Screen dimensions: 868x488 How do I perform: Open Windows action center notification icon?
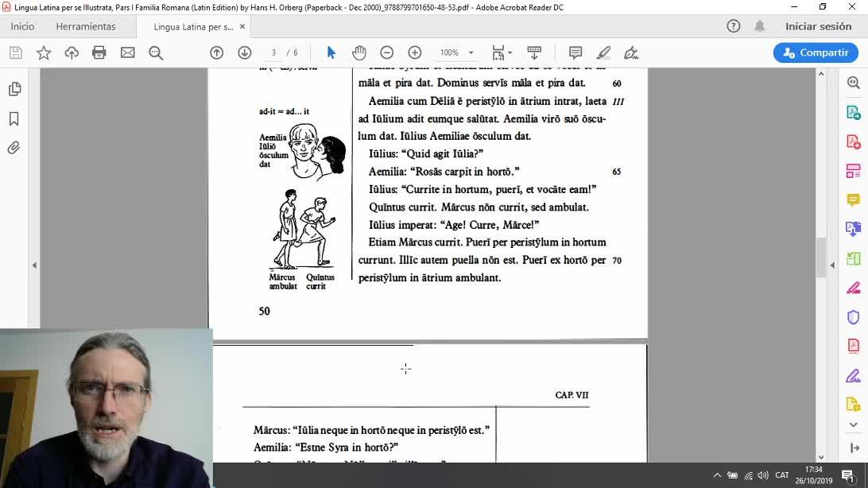tap(849, 476)
